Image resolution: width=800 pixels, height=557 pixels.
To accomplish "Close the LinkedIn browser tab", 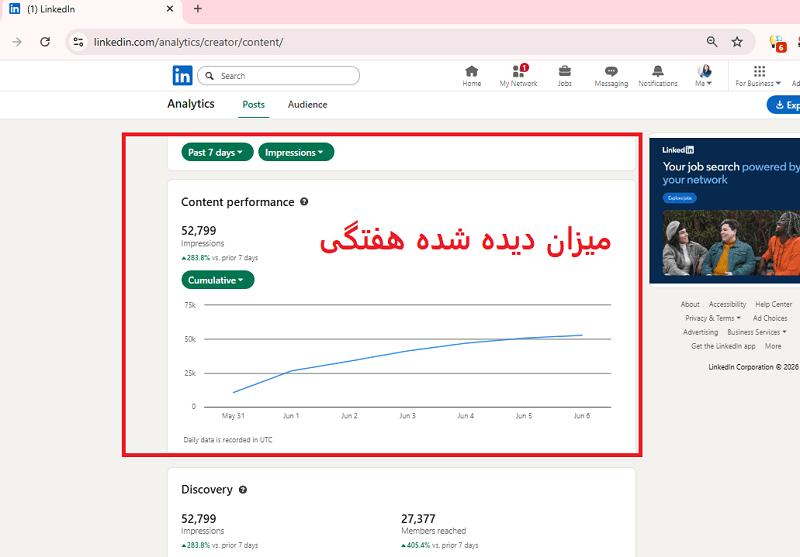I will (170, 9).
